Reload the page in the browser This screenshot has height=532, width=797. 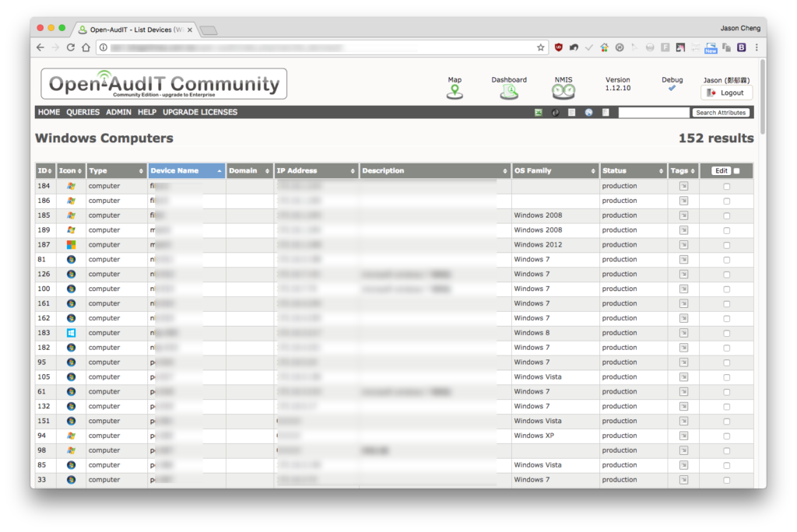(71, 47)
